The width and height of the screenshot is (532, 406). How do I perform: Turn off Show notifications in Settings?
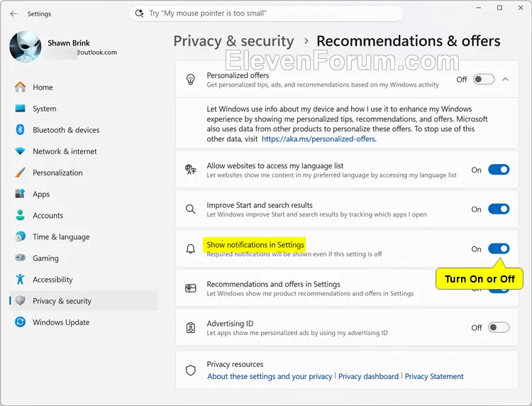click(499, 249)
